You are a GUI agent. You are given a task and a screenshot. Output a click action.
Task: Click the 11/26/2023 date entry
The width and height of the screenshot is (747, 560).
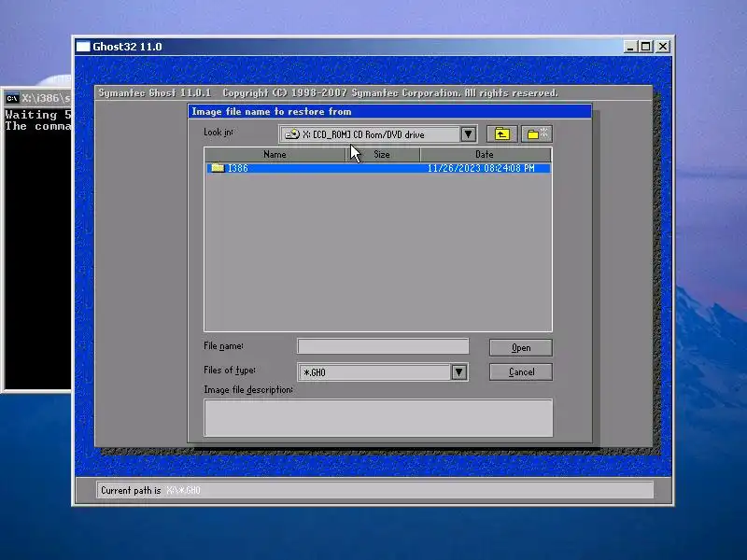click(481, 168)
